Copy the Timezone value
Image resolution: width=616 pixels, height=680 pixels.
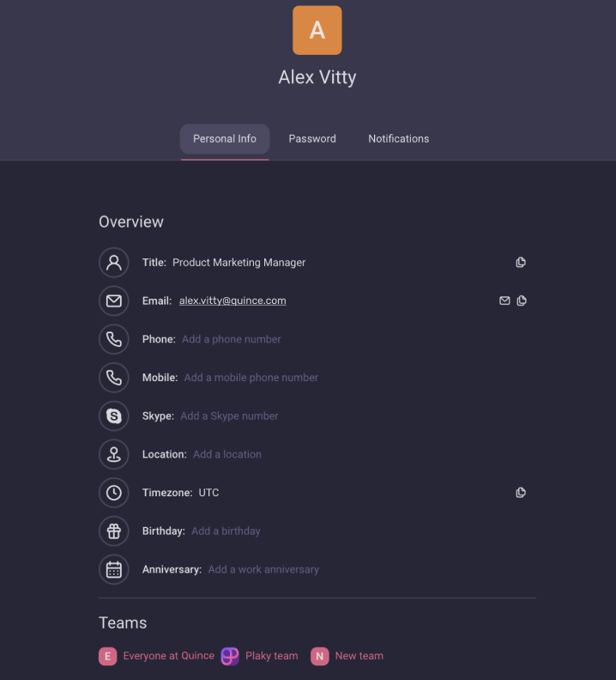tap(521, 493)
